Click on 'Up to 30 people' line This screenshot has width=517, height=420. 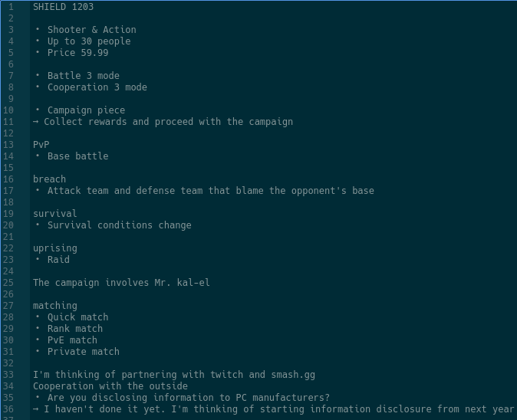pos(89,41)
